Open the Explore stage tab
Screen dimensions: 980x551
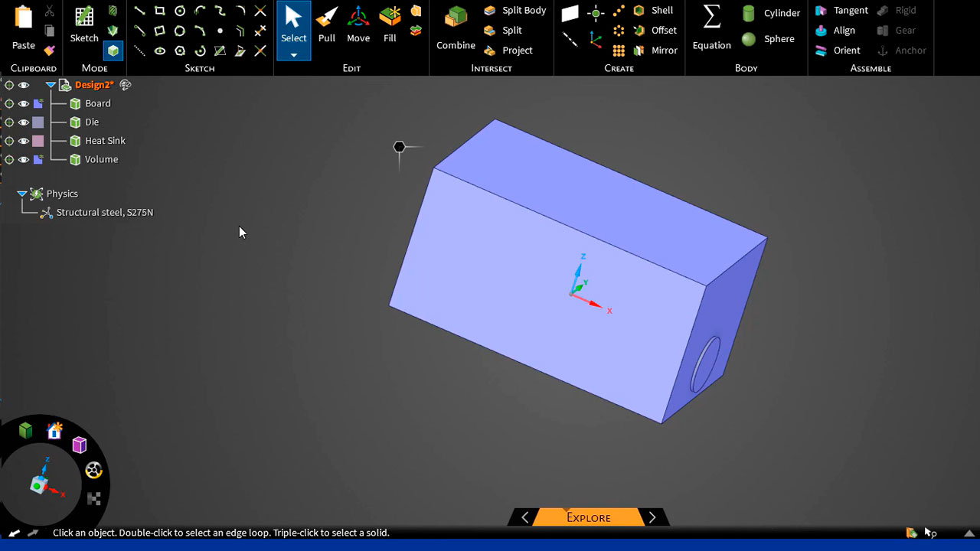(x=588, y=517)
